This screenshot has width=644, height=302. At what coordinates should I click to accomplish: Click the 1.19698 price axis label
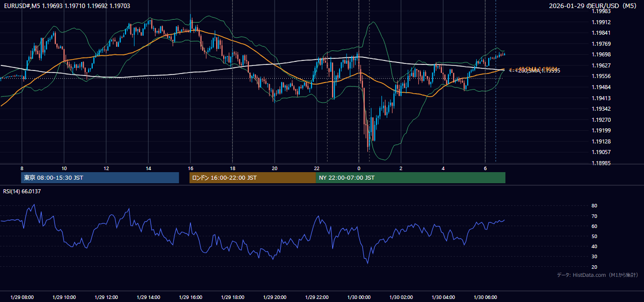point(601,54)
